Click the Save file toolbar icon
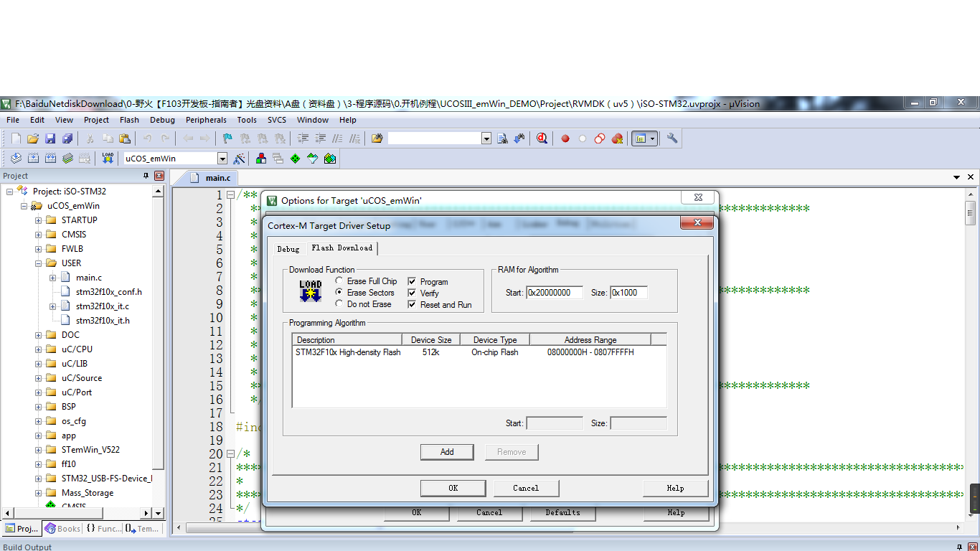Viewport: 980px width, 551px height. click(x=50, y=138)
